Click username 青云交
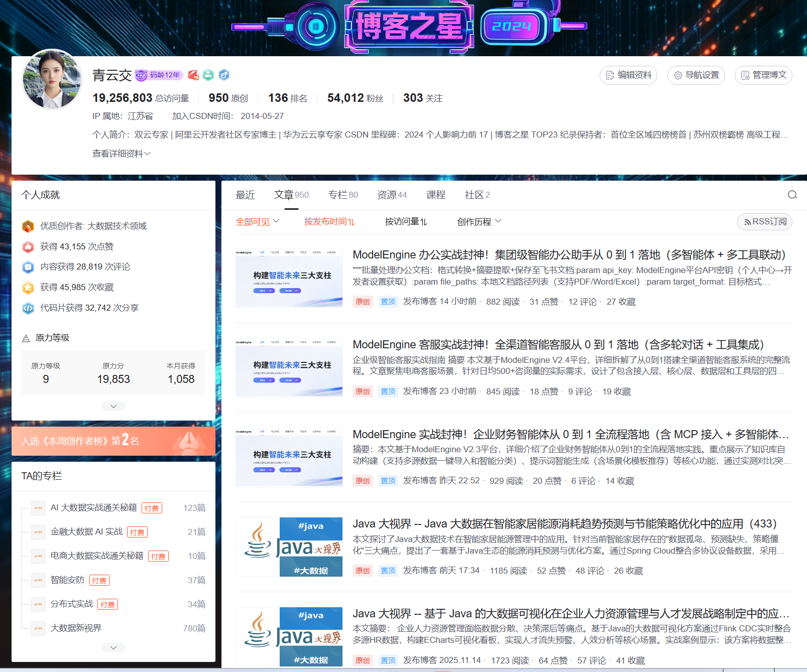Viewport: 807px width, 672px height. pyautogui.click(x=112, y=75)
